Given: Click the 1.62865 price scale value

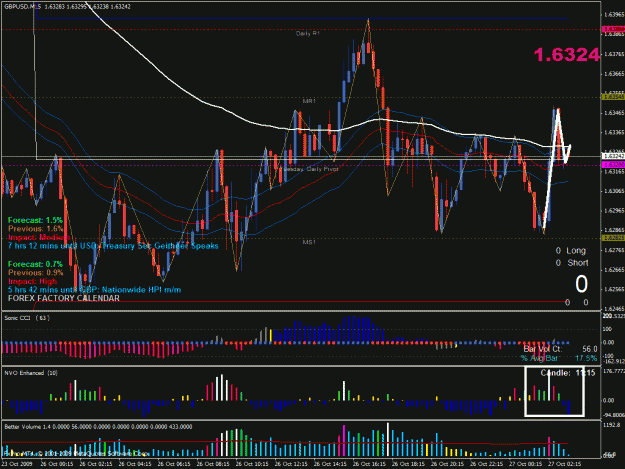Looking at the screenshot, I should (614, 230).
